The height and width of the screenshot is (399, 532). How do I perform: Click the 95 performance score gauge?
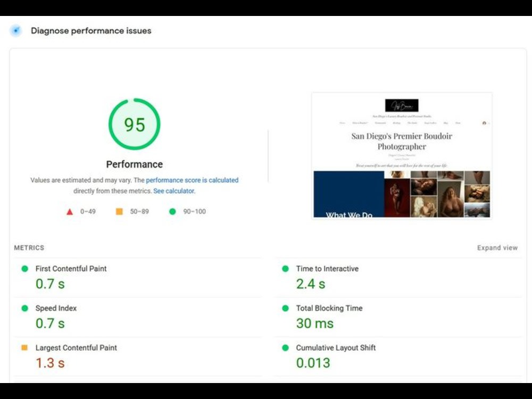coord(135,124)
